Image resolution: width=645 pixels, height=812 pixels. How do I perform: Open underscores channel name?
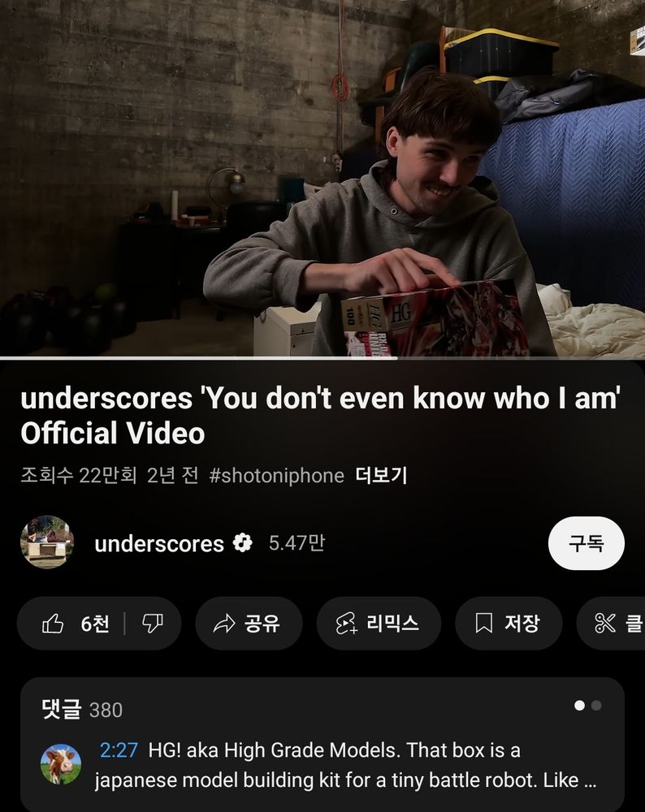[159, 543]
